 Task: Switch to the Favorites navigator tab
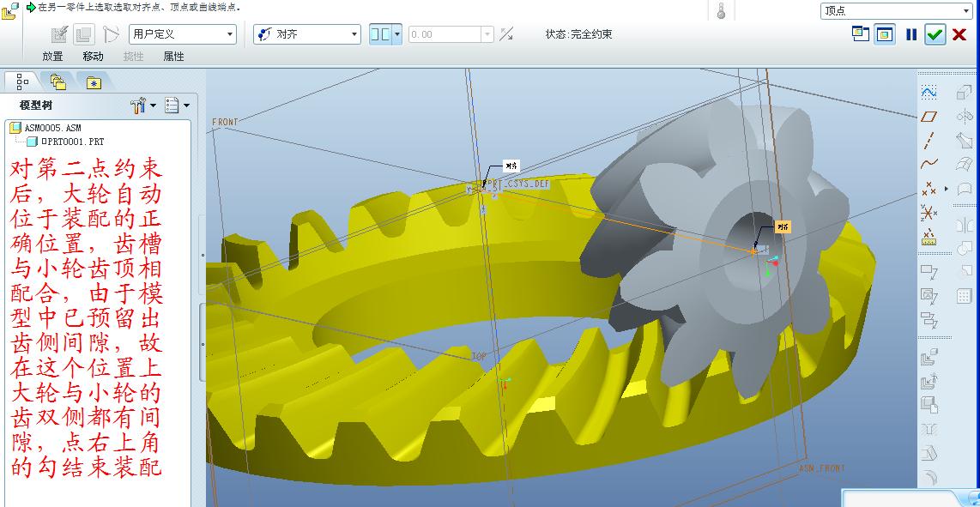coord(94,82)
